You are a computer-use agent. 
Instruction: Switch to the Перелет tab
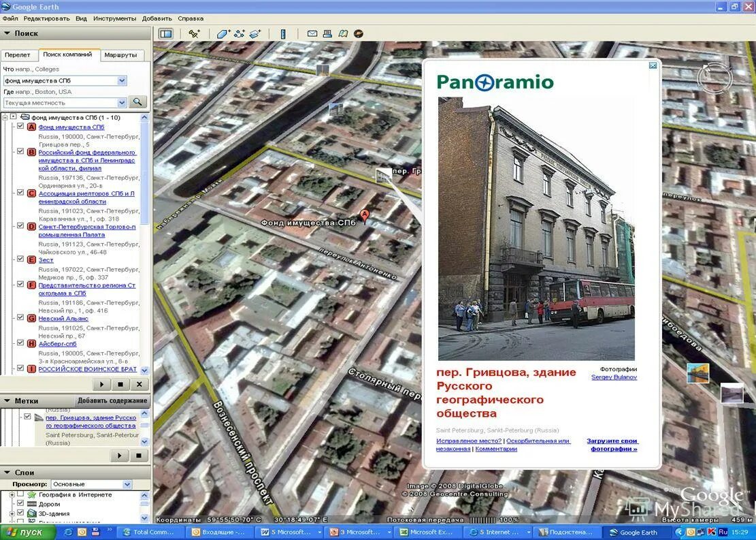(x=18, y=55)
